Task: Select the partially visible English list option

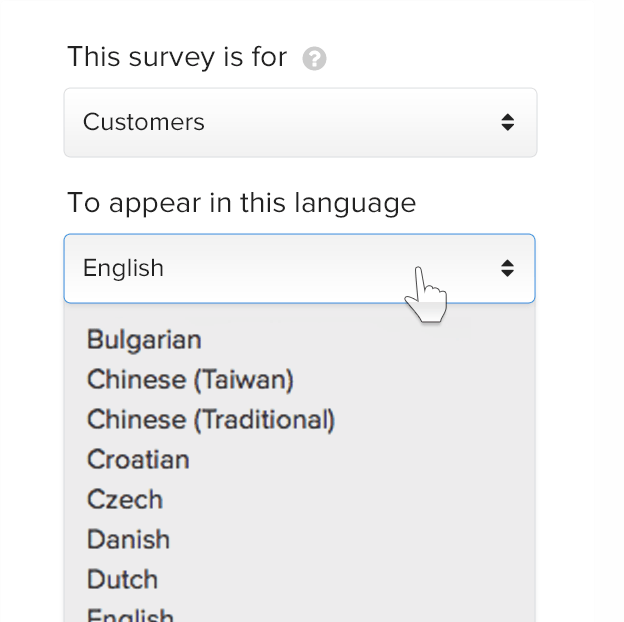Action: tap(130, 615)
